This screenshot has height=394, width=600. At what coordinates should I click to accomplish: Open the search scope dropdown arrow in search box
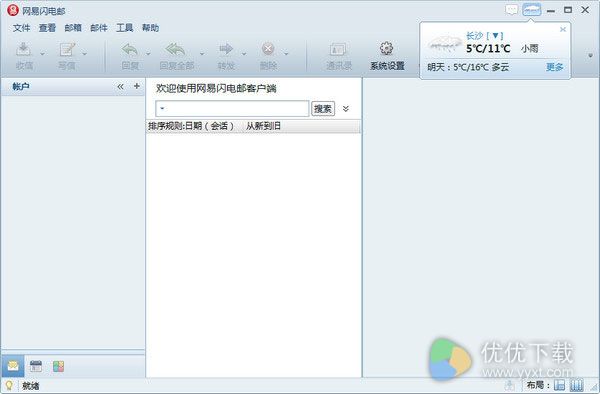(162, 109)
